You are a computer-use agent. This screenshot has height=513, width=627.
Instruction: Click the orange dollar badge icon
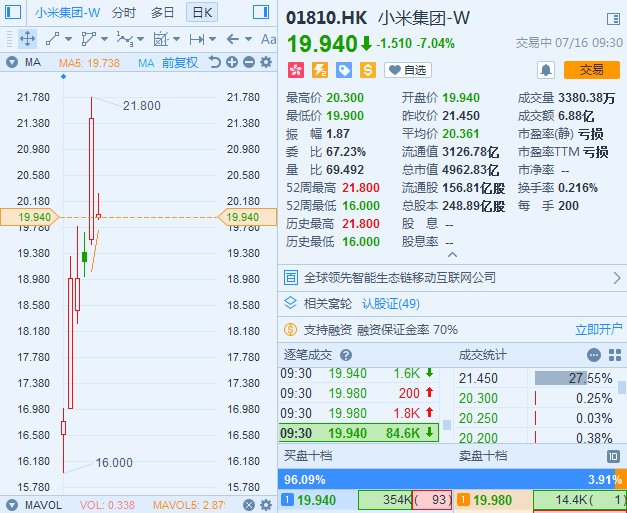(x=367, y=70)
